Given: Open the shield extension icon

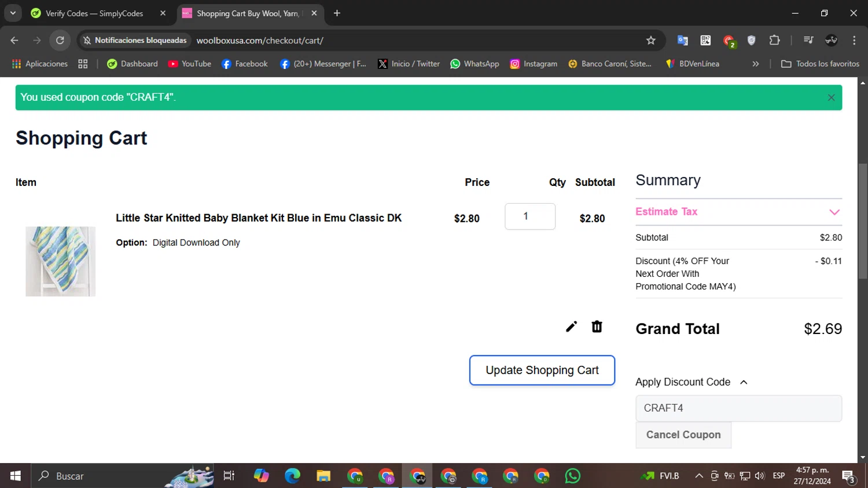Looking at the screenshot, I should coord(751,41).
